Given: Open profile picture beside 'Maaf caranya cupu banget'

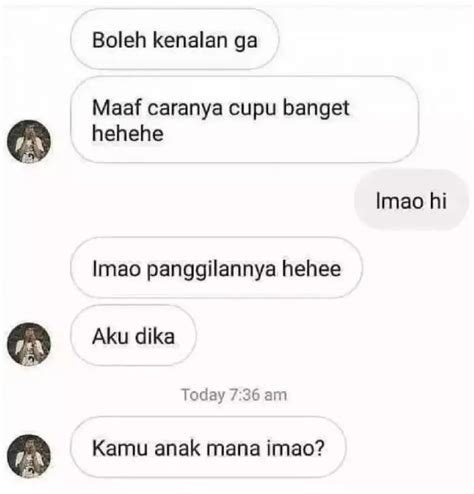Looking at the screenshot, I should (29, 141).
